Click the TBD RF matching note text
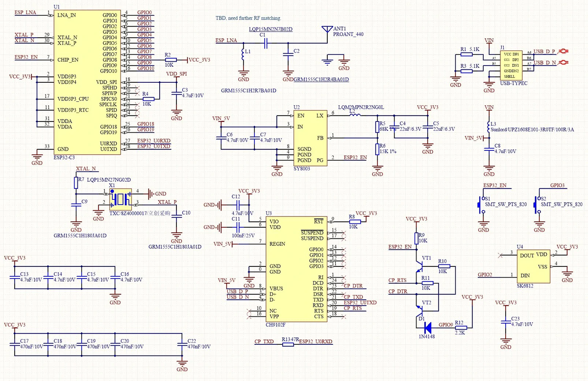Image resolution: width=588 pixels, height=381 pixels. (x=248, y=18)
